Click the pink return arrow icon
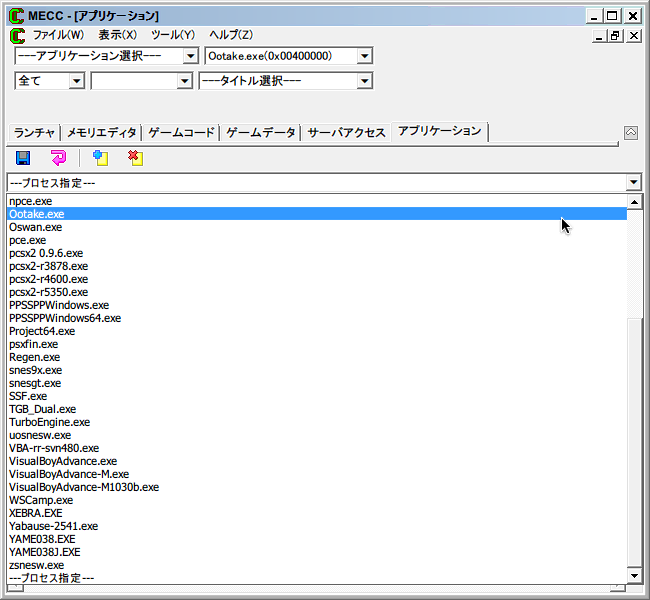 58,158
